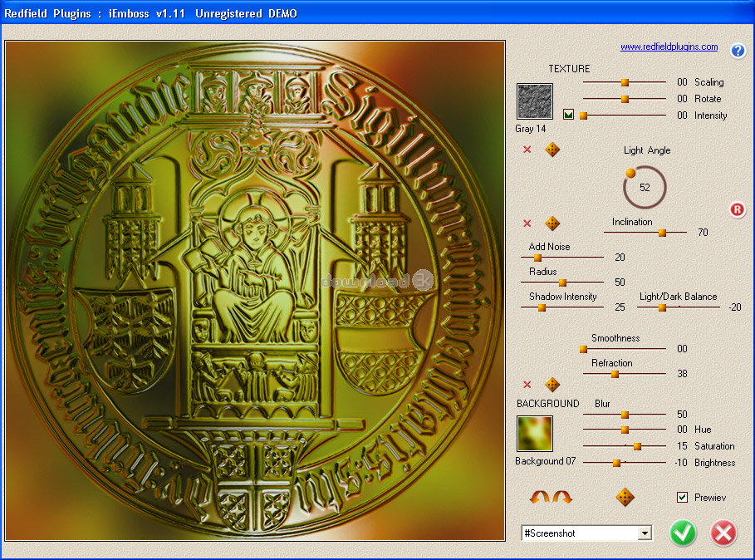The width and height of the screenshot is (755, 560).
Task: Toggle the Preview checkbox
Action: (x=682, y=498)
